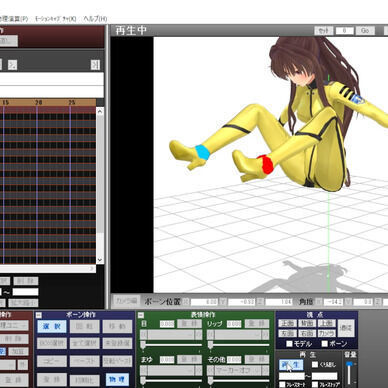Focus the ボーン位置 Y value field
Image resolution: width=388 pixels, height=388 pixels.
242,302
